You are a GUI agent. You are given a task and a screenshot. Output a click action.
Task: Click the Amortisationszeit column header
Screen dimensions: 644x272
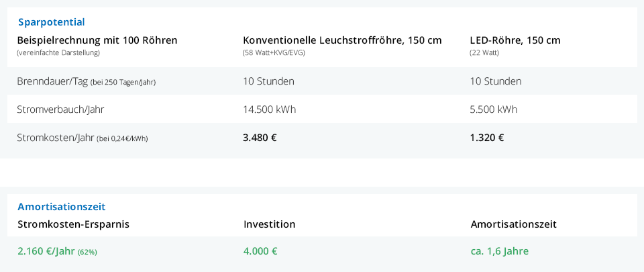[514, 224]
